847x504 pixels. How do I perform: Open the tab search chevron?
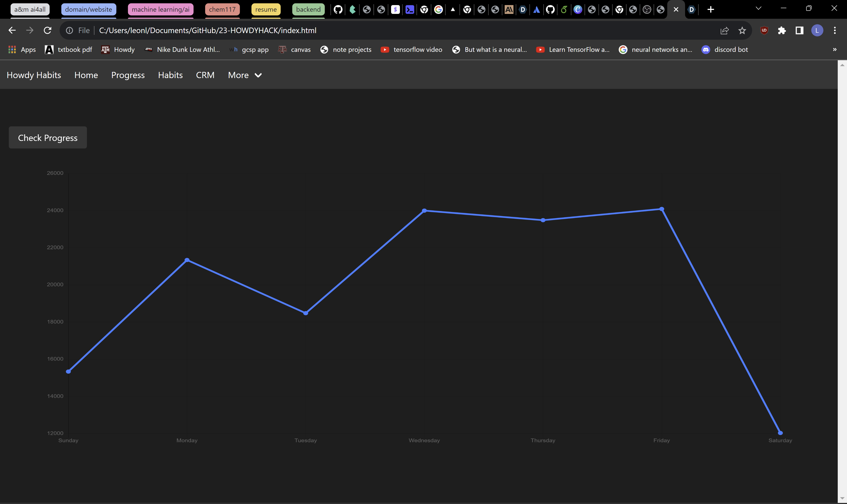point(758,8)
